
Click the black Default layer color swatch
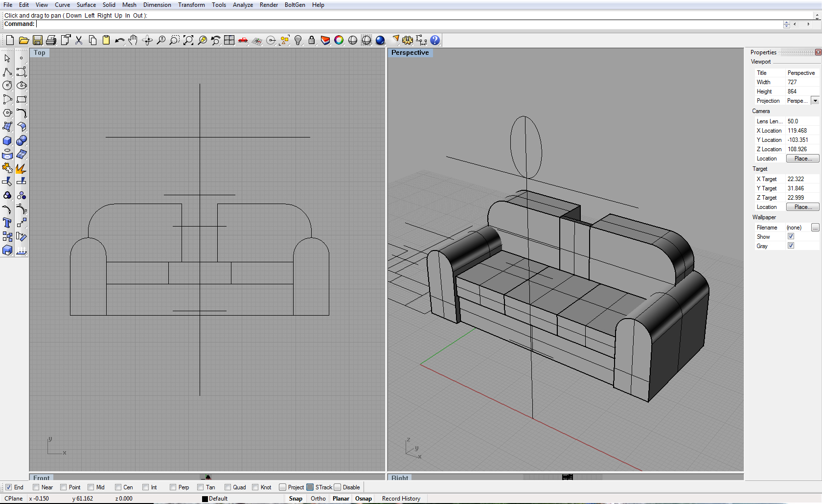205,499
